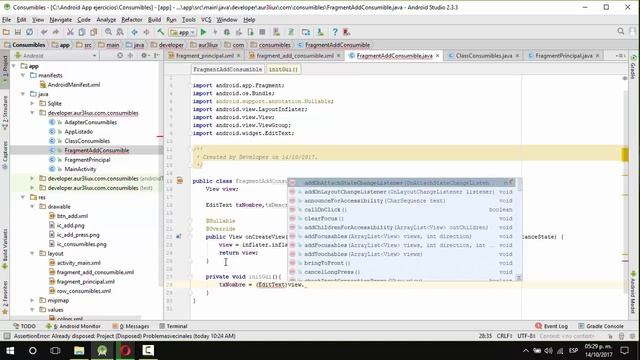The width and height of the screenshot is (640, 360).
Task: Click the Debug app bug icon
Action: click(227, 32)
